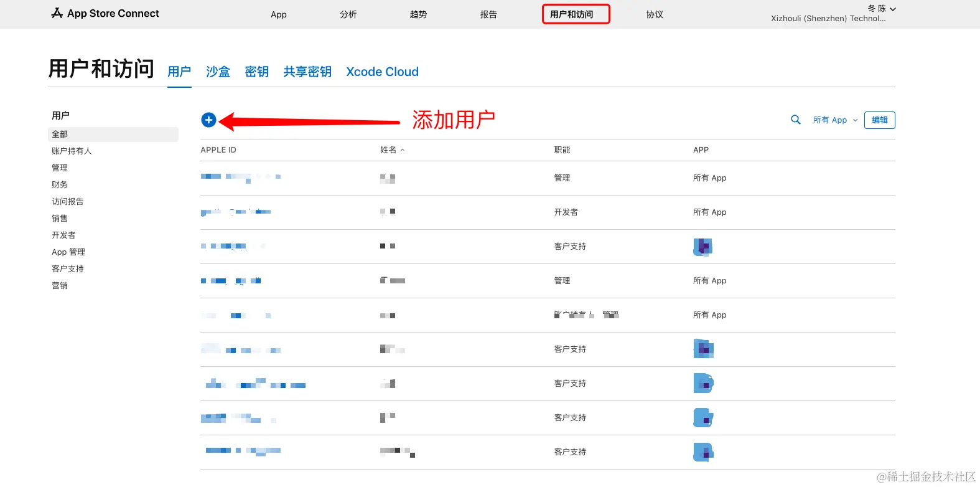
Task: Click app icon in last 客户支持 row
Action: click(703, 452)
